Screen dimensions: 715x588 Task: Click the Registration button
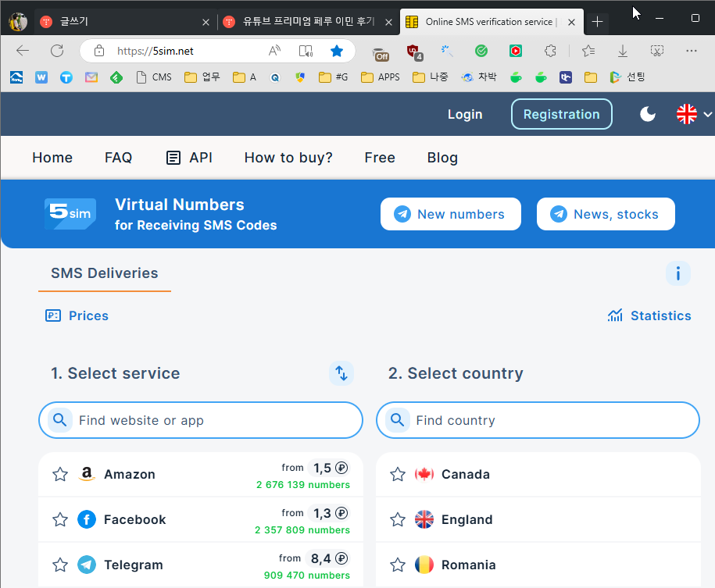pyautogui.click(x=561, y=114)
